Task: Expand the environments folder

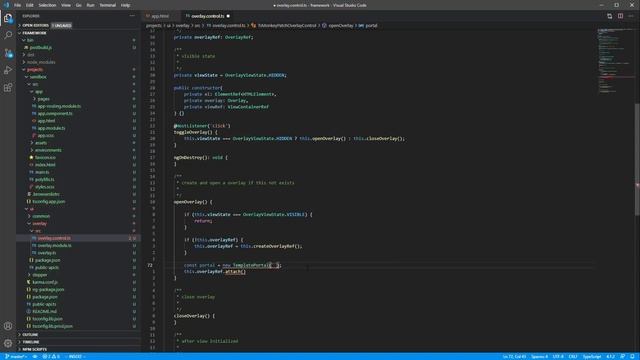Action: coord(48,150)
